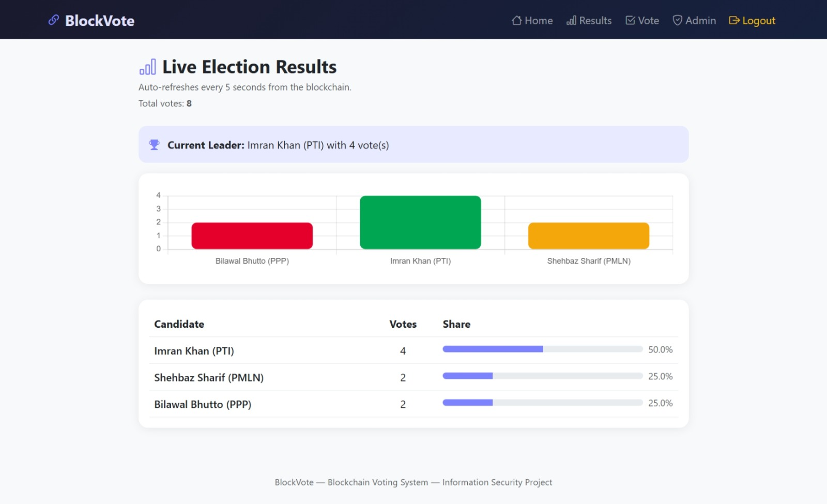Viewport: 827px width, 504px height.
Task: Click the green Imran Khan chart bar
Action: pos(420,222)
